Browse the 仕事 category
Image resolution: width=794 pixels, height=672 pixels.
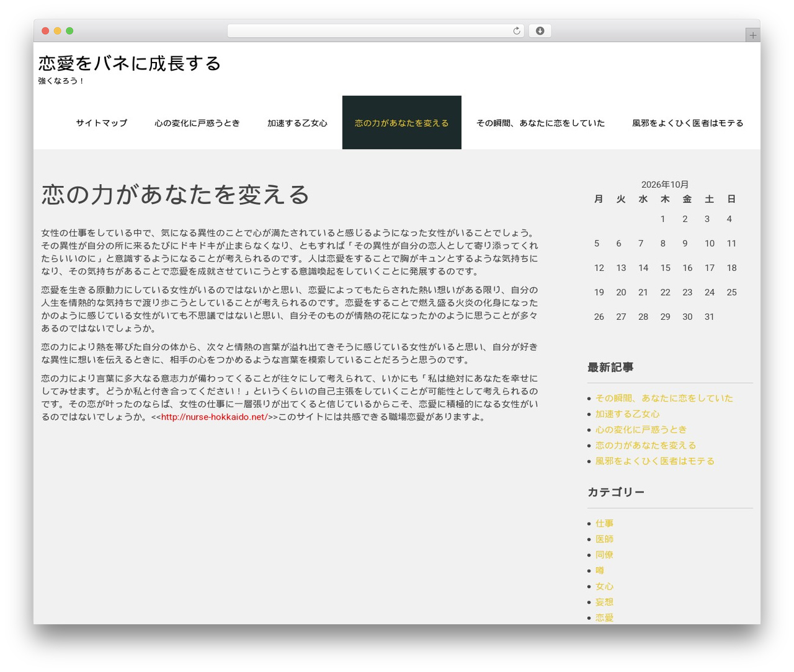(x=605, y=523)
